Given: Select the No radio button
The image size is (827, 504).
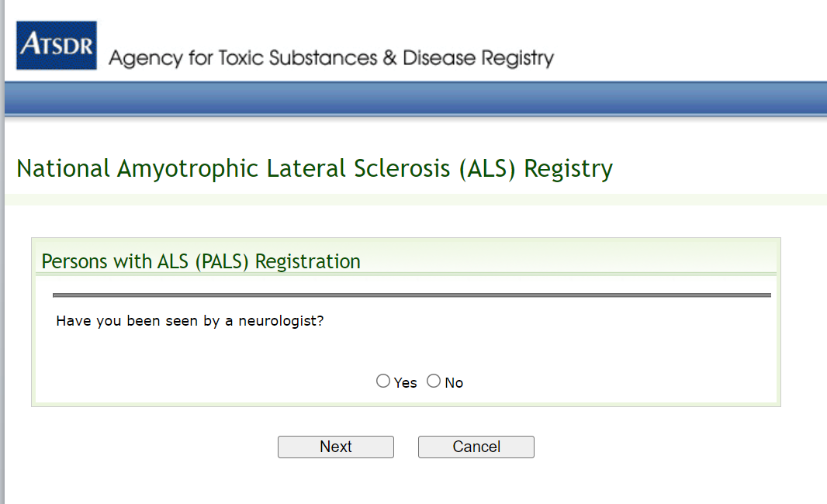Looking at the screenshot, I should [434, 381].
